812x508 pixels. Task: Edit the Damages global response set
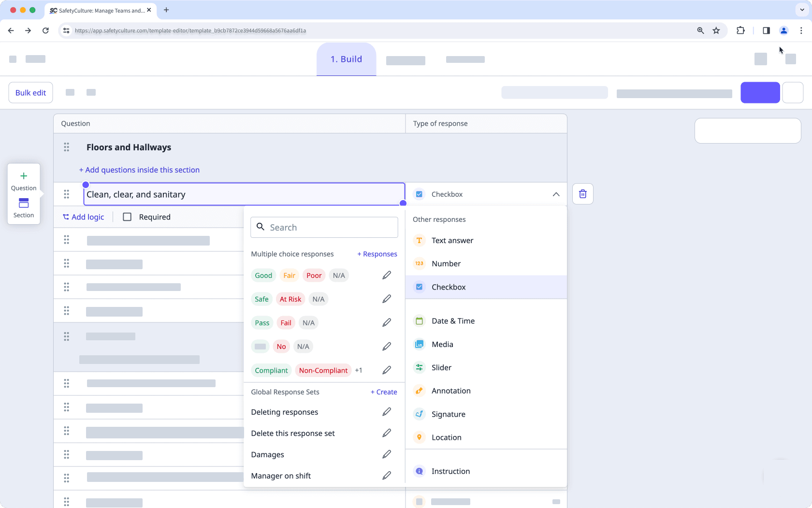(x=386, y=454)
